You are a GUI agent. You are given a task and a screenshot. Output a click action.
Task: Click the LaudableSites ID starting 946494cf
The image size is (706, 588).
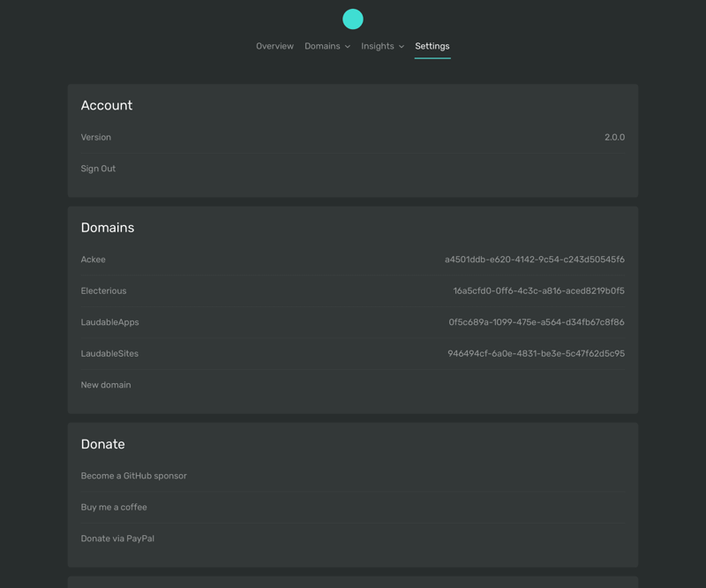click(x=536, y=354)
